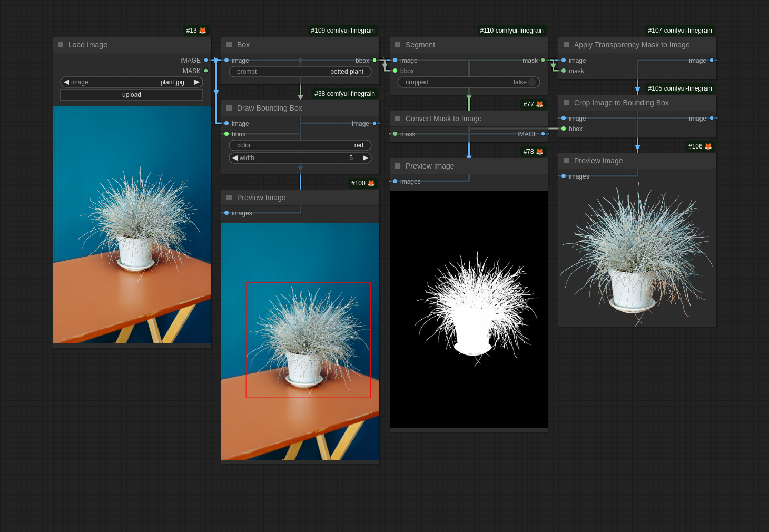Image resolution: width=769 pixels, height=532 pixels.
Task: Click the MASK output socket of Load Image
Action: 206,71
